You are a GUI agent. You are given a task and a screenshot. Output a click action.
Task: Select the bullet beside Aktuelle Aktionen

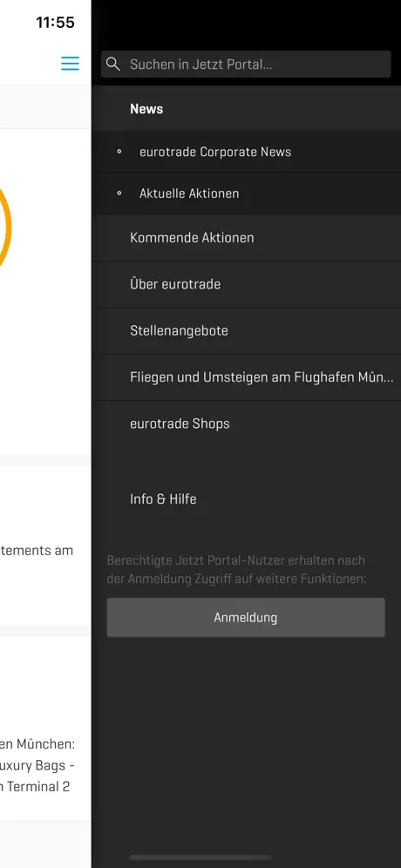coord(119,193)
